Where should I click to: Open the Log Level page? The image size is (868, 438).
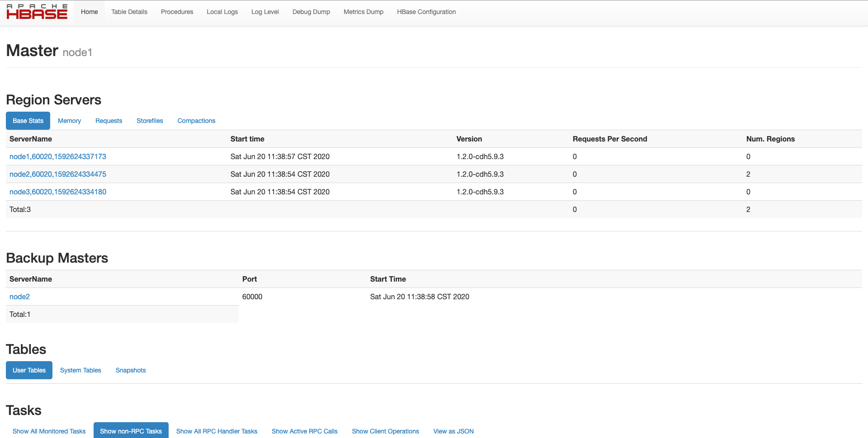point(265,12)
